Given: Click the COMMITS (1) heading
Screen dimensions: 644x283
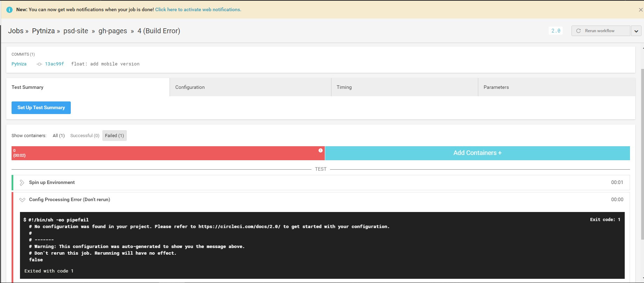Looking at the screenshot, I should 23,54.
